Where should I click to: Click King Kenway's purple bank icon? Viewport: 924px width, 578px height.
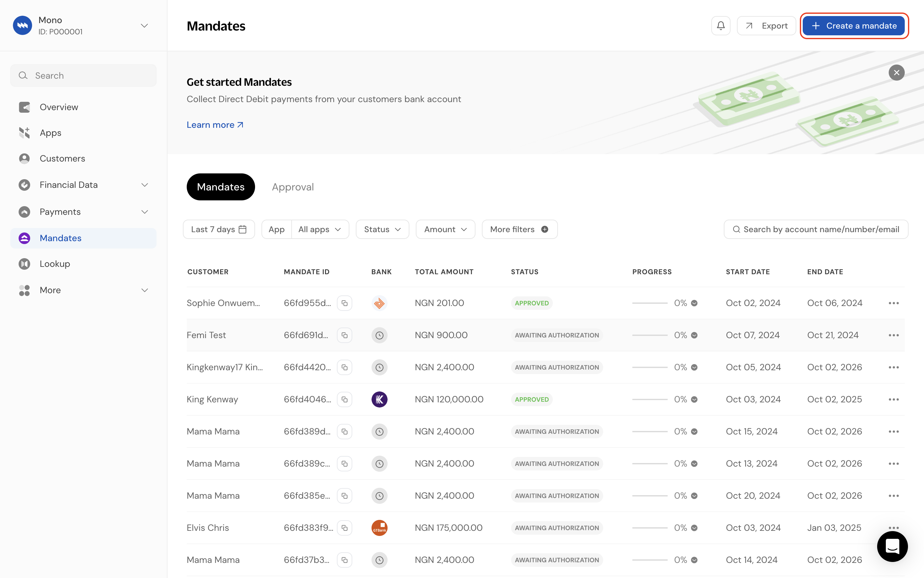(379, 399)
